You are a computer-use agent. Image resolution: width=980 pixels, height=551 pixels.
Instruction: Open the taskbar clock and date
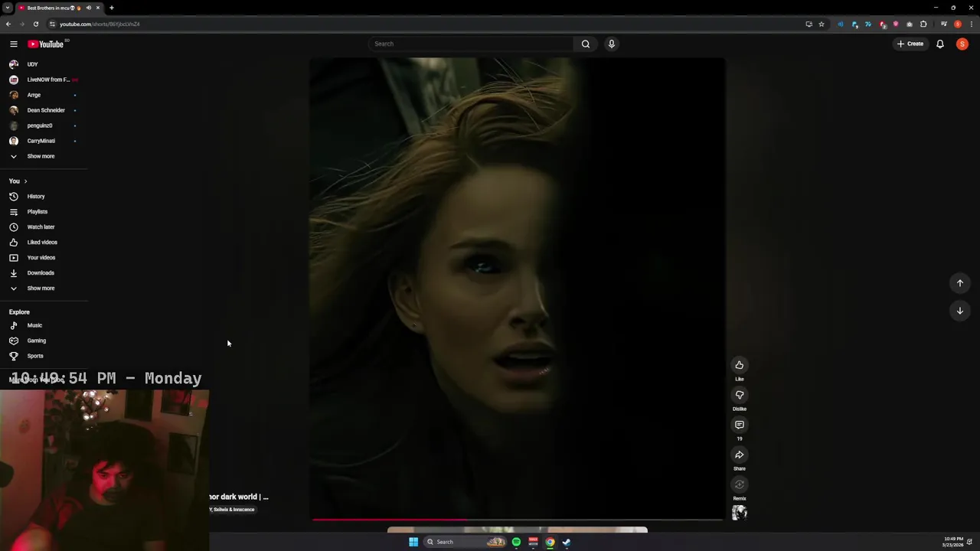point(953,542)
